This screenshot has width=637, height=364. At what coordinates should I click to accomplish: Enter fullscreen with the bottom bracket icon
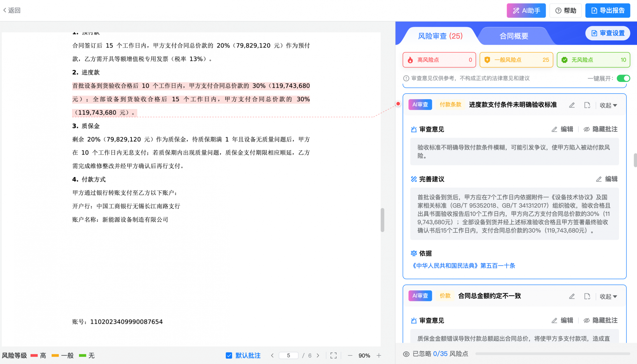click(x=333, y=355)
